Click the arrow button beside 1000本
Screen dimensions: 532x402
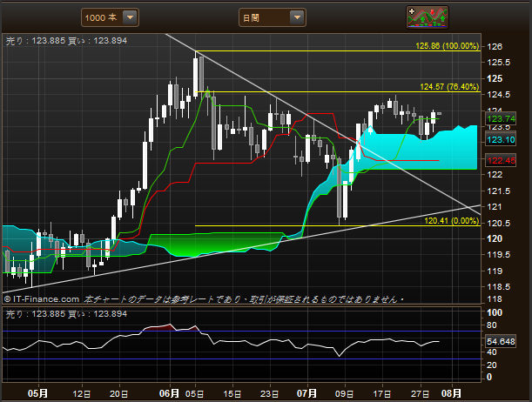click(130, 17)
